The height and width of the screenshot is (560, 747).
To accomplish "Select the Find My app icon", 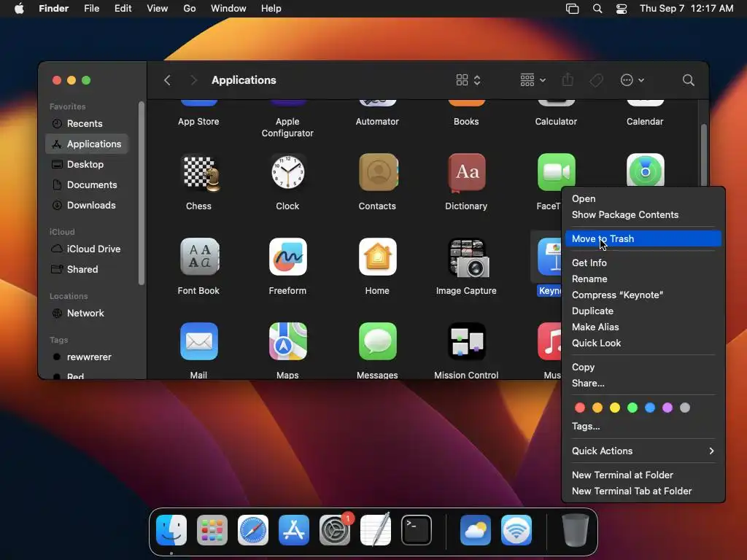I will 645,170.
